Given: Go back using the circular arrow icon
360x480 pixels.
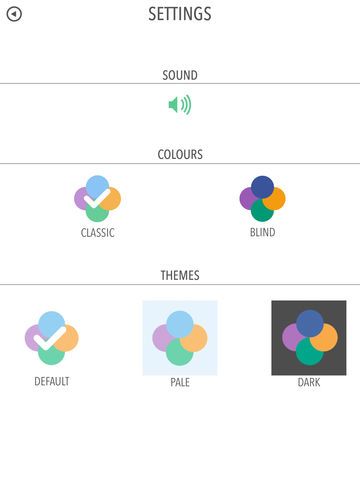Looking at the screenshot, I should (14, 14).
